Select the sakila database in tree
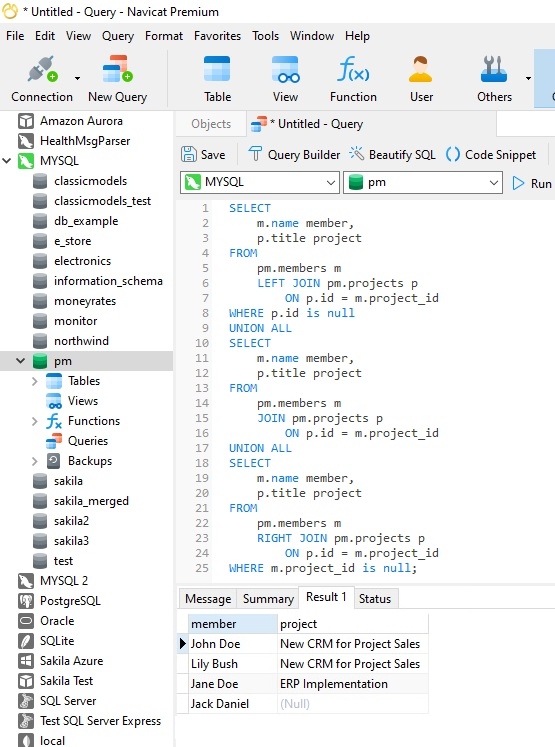 point(68,481)
